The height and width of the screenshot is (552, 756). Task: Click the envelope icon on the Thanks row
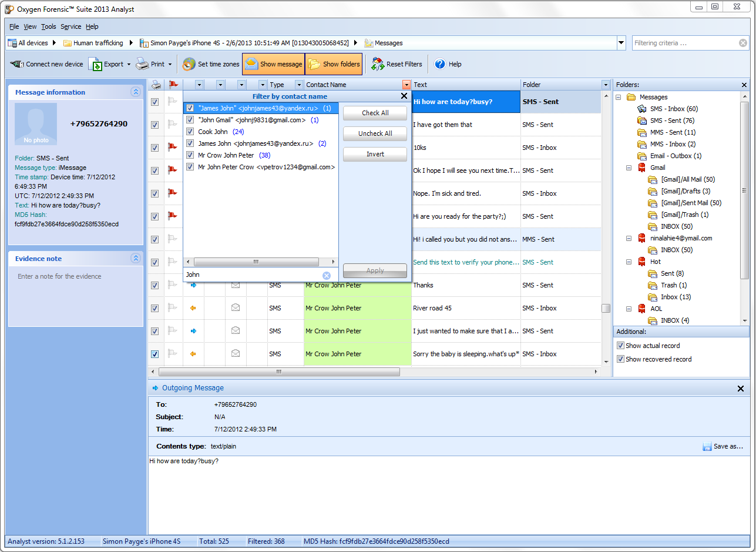[236, 285]
